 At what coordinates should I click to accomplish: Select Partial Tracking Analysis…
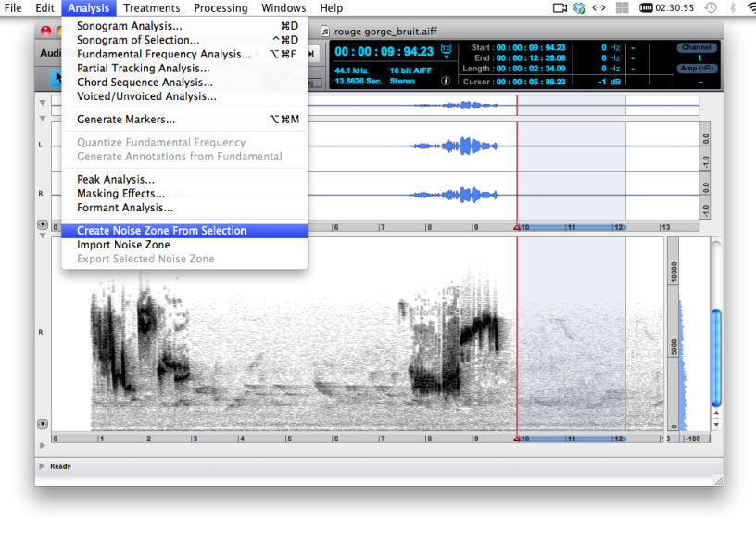click(184, 68)
